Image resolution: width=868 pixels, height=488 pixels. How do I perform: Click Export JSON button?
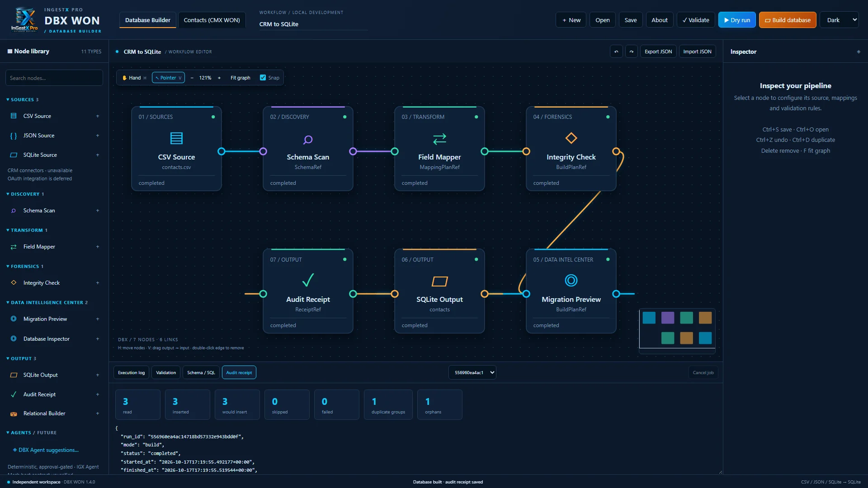(658, 52)
